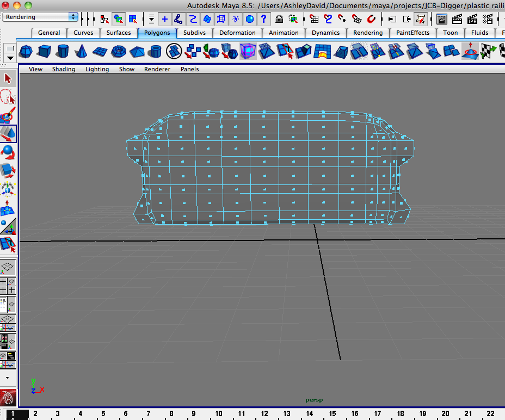Image resolution: width=505 pixels, height=420 pixels.
Task: Click the lock current selection icon
Action: click(x=279, y=20)
